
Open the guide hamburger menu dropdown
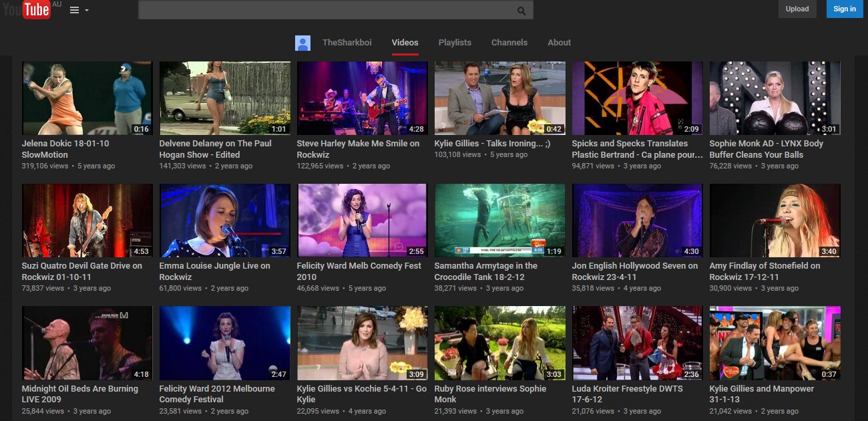point(79,10)
